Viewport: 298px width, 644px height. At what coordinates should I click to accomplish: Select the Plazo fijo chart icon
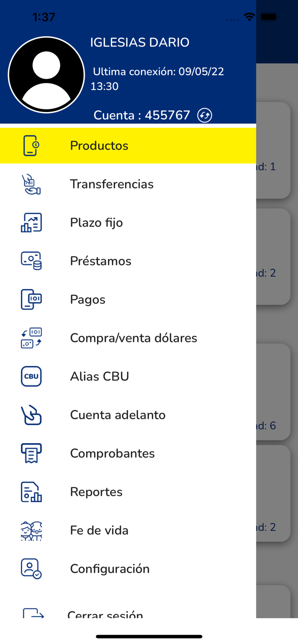click(x=31, y=222)
